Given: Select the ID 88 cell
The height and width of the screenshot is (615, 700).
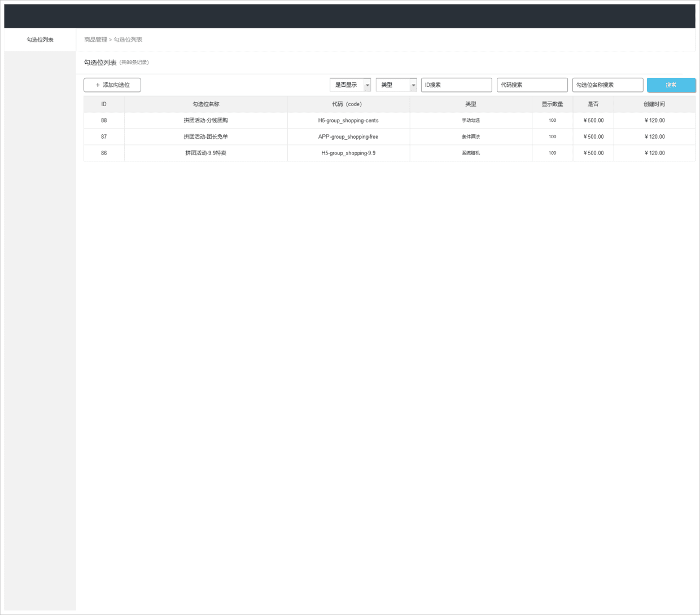Looking at the screenshot, I should click(x=104, y=120).
